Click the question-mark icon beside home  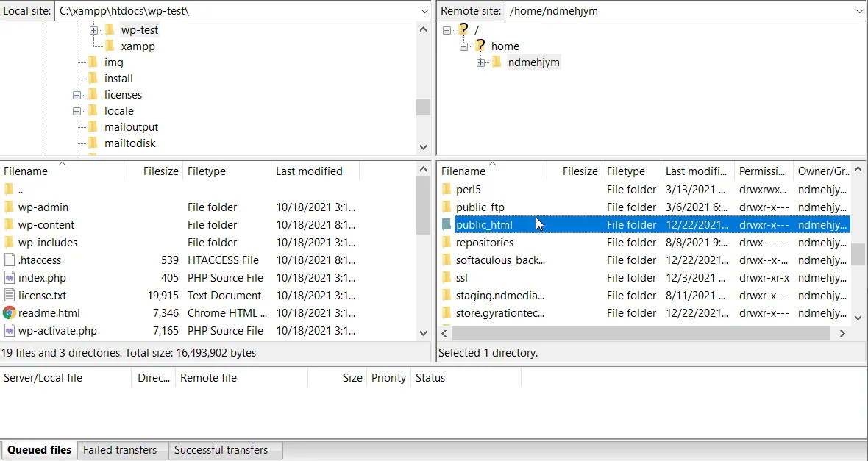(x=480, y=46)
